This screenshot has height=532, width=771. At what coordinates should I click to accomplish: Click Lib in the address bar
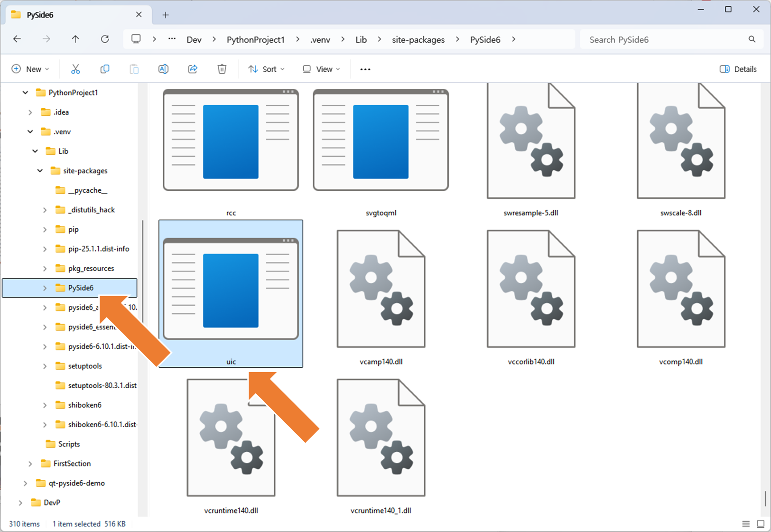pyautogui.click(x=361, y=39)
